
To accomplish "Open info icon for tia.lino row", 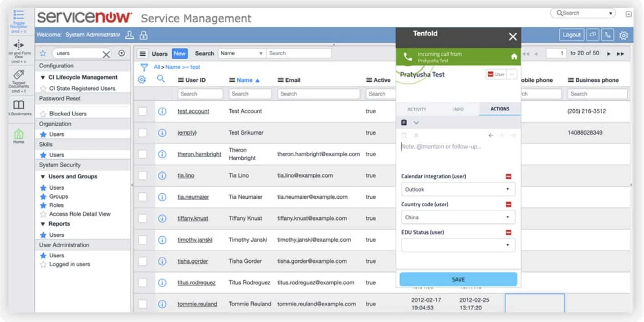I will pos(162,175).
